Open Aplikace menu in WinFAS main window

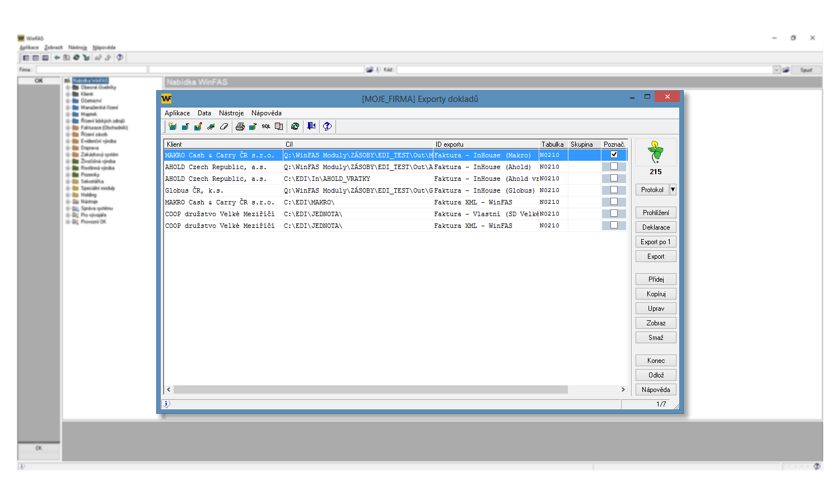(29, 48)
